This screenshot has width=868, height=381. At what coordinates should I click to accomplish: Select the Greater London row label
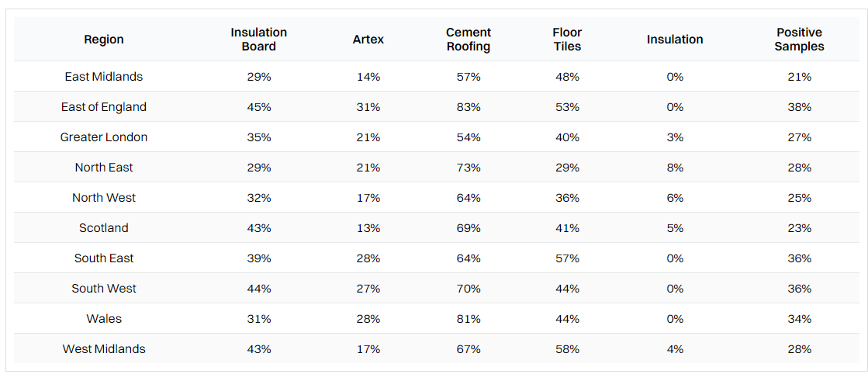pyautogui.click(x=104, y=137)
